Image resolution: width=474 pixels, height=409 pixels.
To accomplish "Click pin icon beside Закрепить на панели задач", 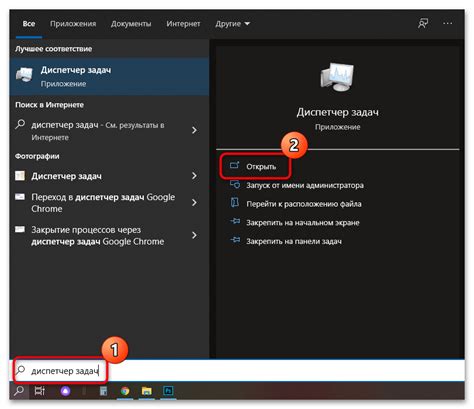I will click(x=235, y=240).
